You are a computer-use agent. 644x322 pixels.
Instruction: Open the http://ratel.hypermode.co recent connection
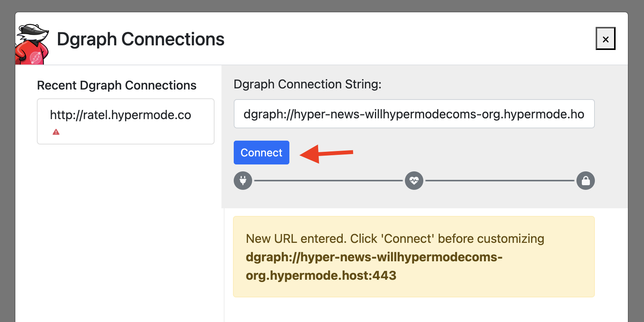(x=120, y=115)
